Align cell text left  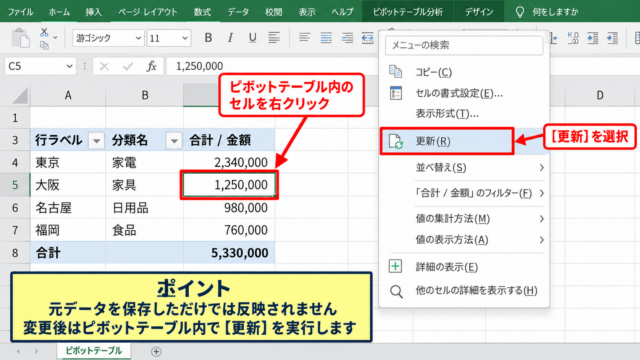[304, 38]
